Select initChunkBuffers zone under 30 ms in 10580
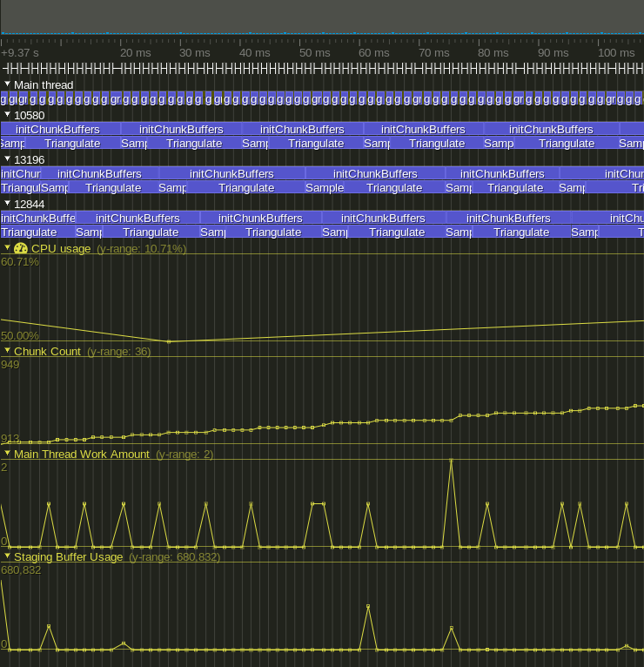 coord(181,130)
